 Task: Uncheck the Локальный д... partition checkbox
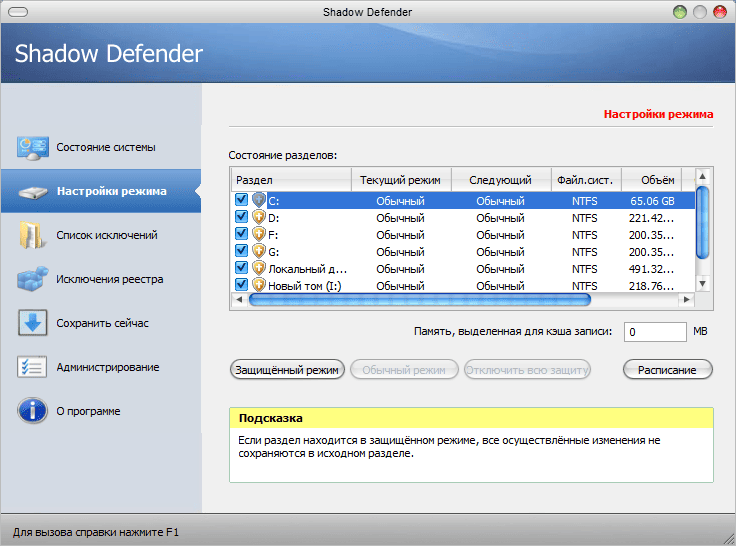coord(241,267)
